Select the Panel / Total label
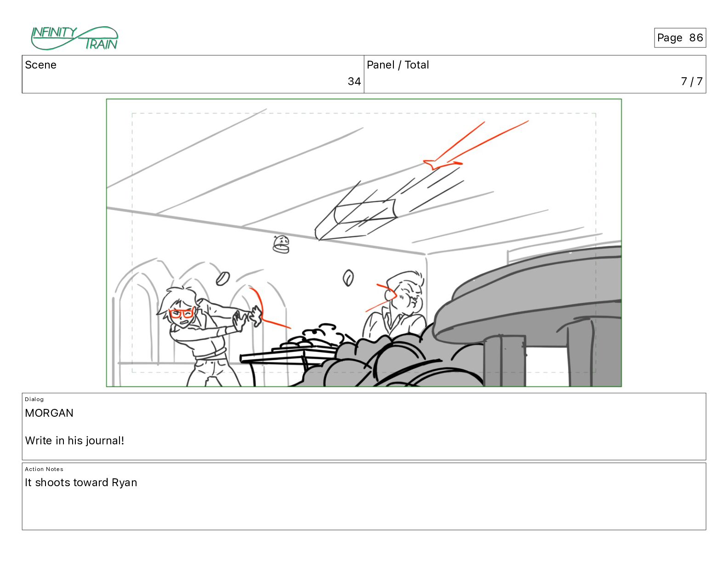This screenshot has width=728, height=563. point(398,65)
